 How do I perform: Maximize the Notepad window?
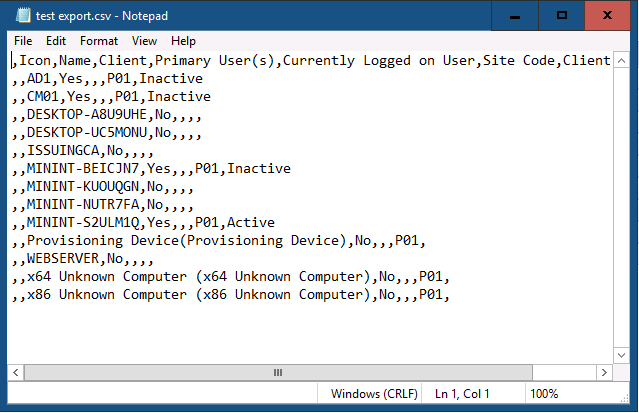point(562,16)
